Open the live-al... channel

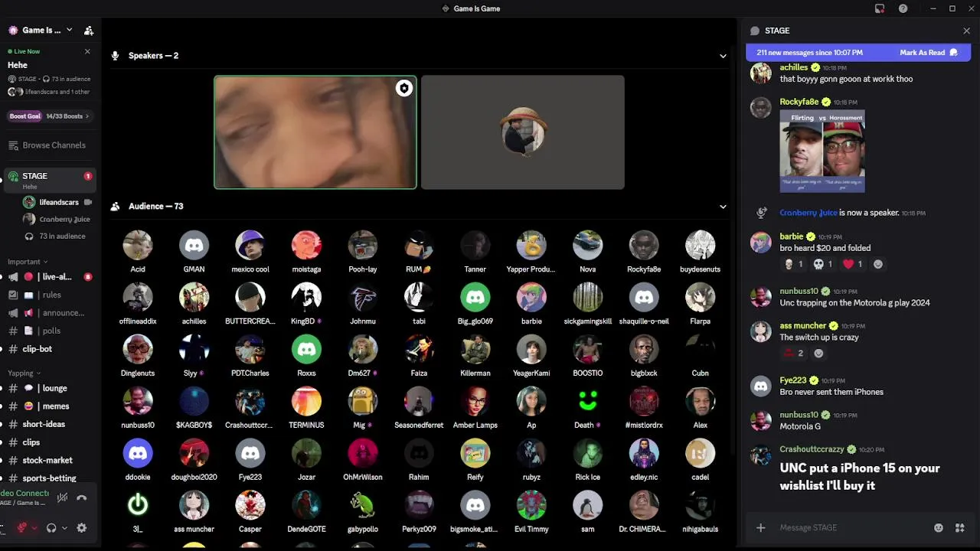(49, 277)
